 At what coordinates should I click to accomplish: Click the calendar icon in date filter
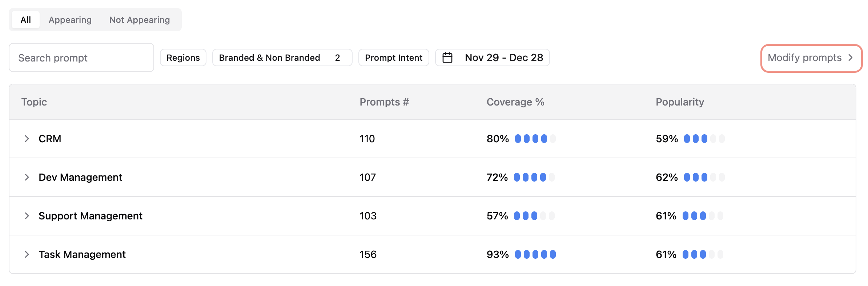(x=447, y=58)
